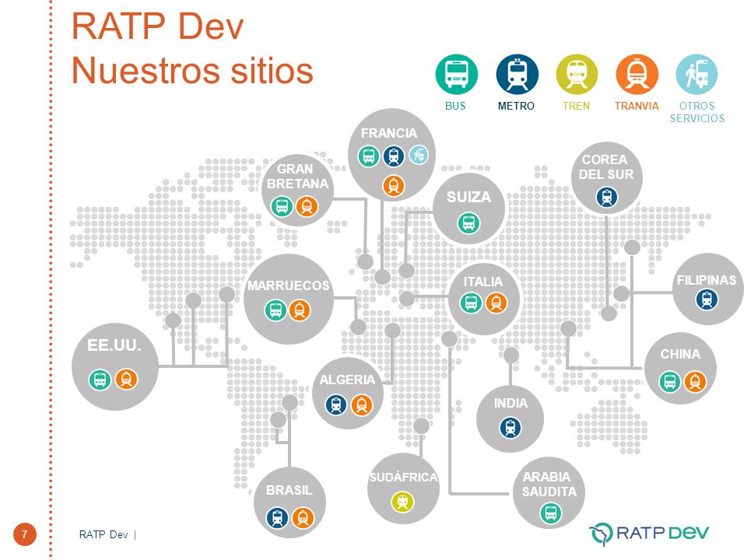This screenshot has width=747, height=560.
Task: Click the bus icon in the FRANCIA bubble
Action: (369, 156)
